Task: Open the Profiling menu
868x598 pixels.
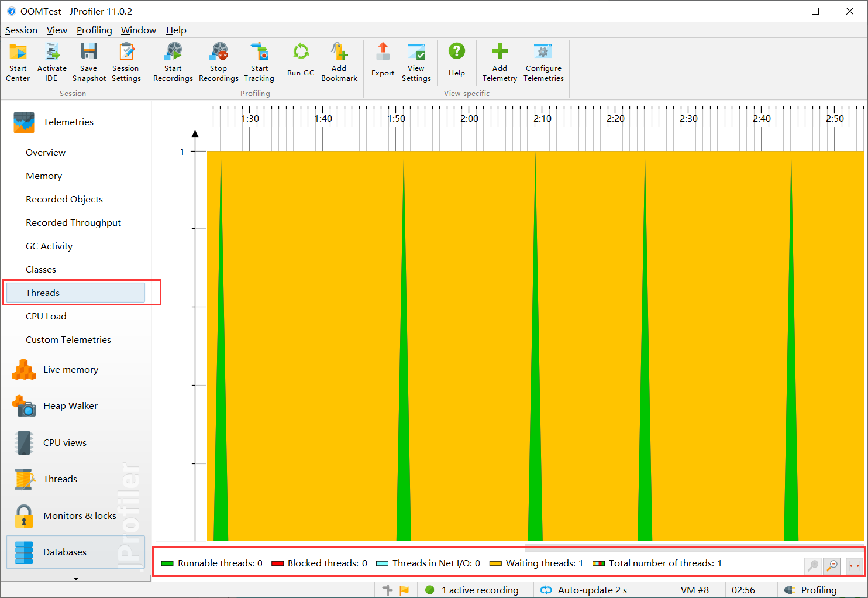Action: point(94,30)
